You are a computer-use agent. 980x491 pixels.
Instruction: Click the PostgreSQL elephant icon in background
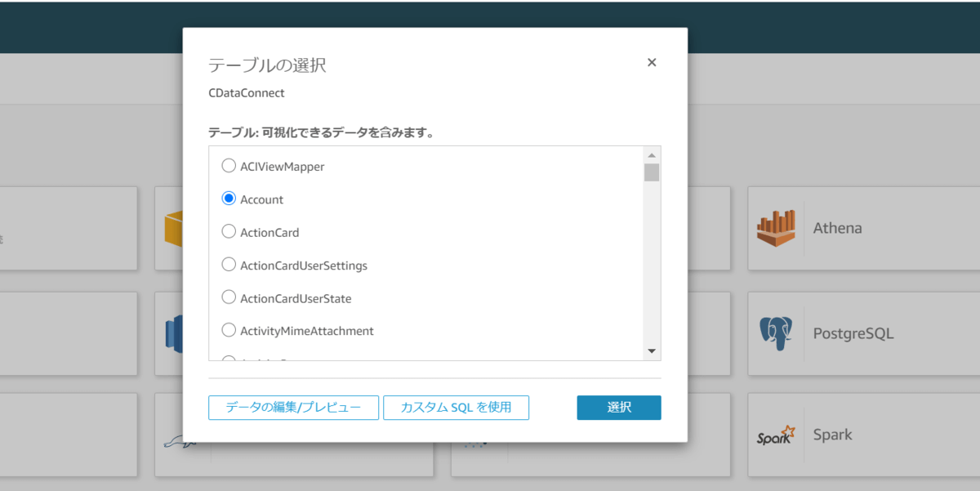coord(776,333)
